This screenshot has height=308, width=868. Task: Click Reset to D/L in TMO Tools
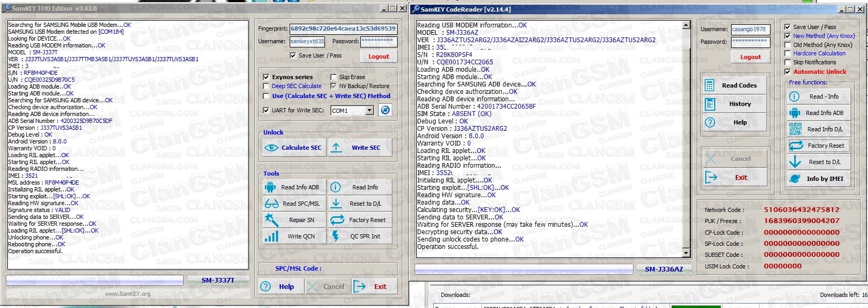pyautogui.click(x=360, y=204)
